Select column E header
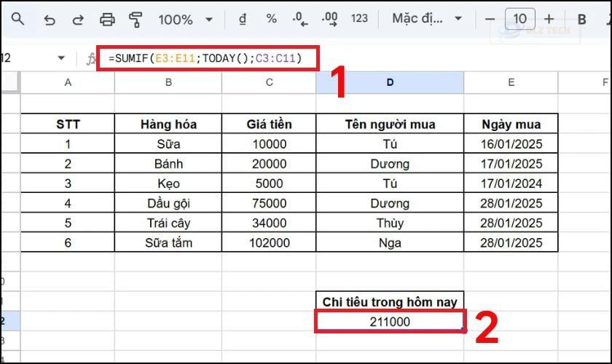Image resolution: width=612 pixels, height=364 pixels. (x=511, y=82)
